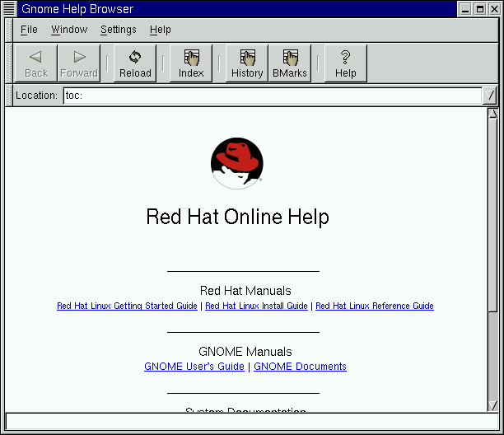Open the Settings menu
The height and width of the screenshot is (435, 504).
coord(119,30)
